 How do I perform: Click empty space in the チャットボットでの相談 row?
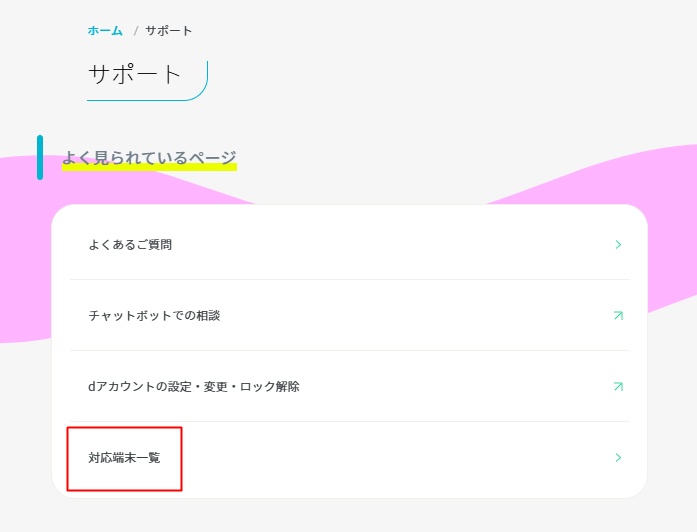[x=413, y=316]
